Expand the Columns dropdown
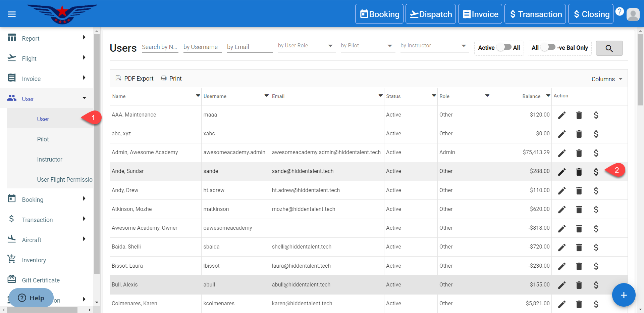The height and width of the screenshot is (313, 644). (x=607, y=79)
